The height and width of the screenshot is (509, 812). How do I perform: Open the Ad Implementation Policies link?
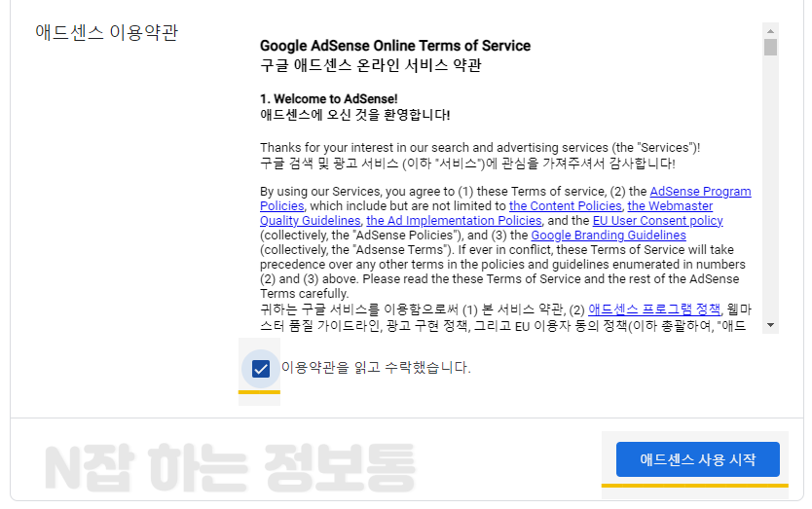point(454,221)
